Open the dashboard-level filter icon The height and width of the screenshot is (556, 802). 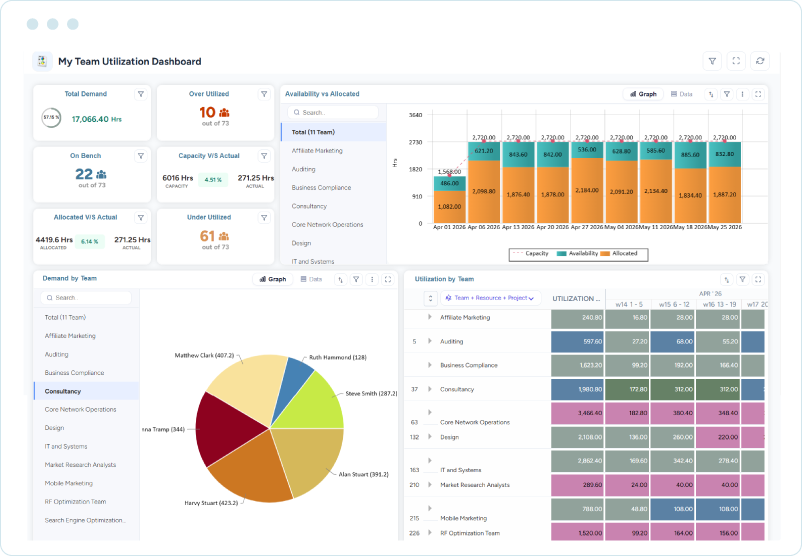tap(712, 61)
